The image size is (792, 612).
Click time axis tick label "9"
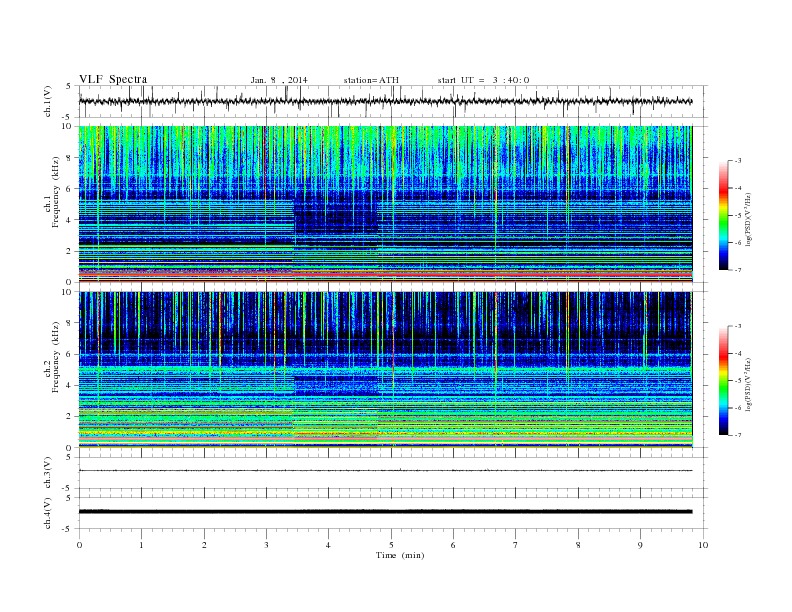[x=640, y=545]
